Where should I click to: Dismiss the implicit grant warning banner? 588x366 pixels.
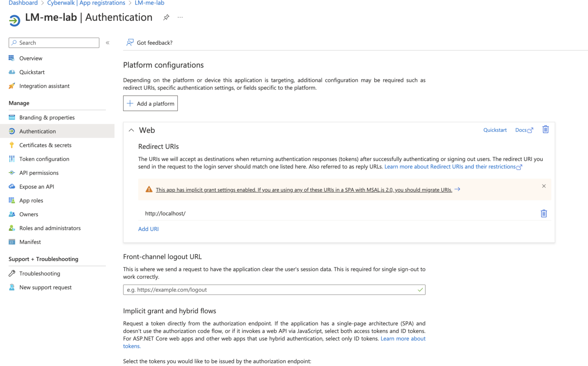coord(544,186)
